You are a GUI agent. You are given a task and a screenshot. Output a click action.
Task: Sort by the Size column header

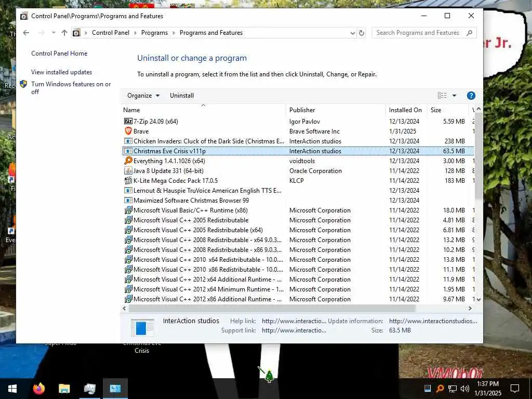pos(447,110)
